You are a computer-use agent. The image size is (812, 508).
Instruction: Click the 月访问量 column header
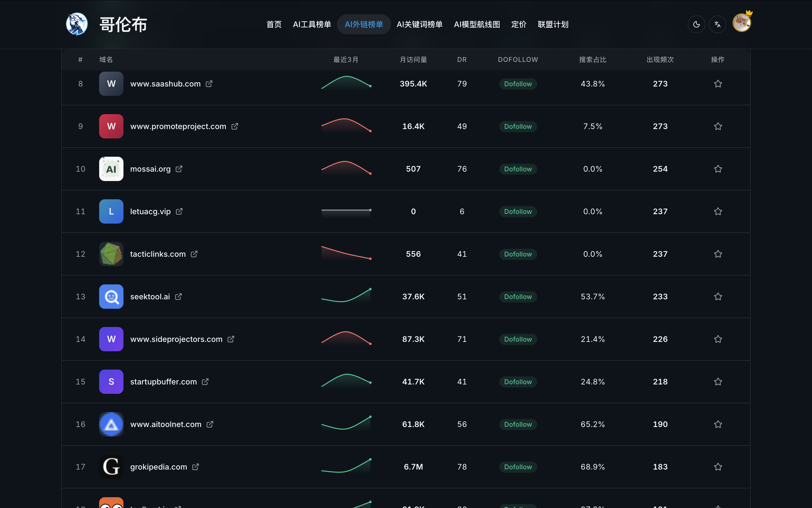click(413, 59)
